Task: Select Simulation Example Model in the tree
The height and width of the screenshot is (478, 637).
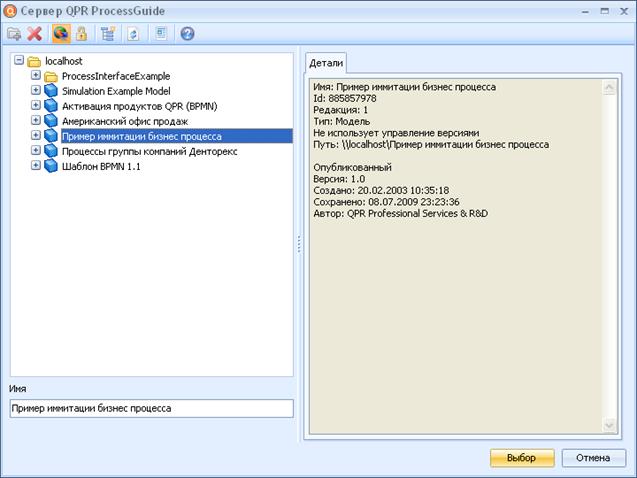Action: click(116, 91)
